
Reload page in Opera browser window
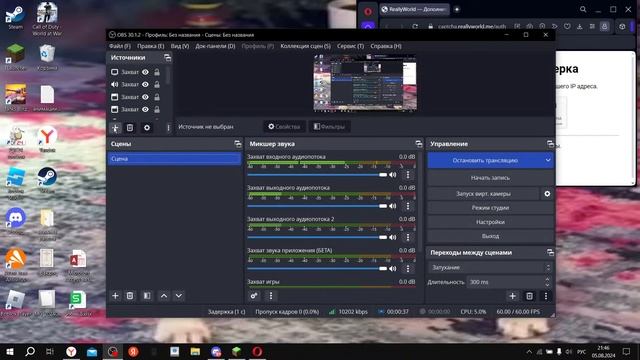click(x=415, y=27)
